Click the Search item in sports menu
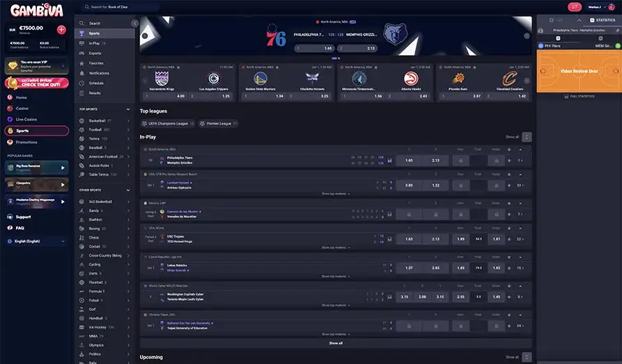 pos(104,24)
